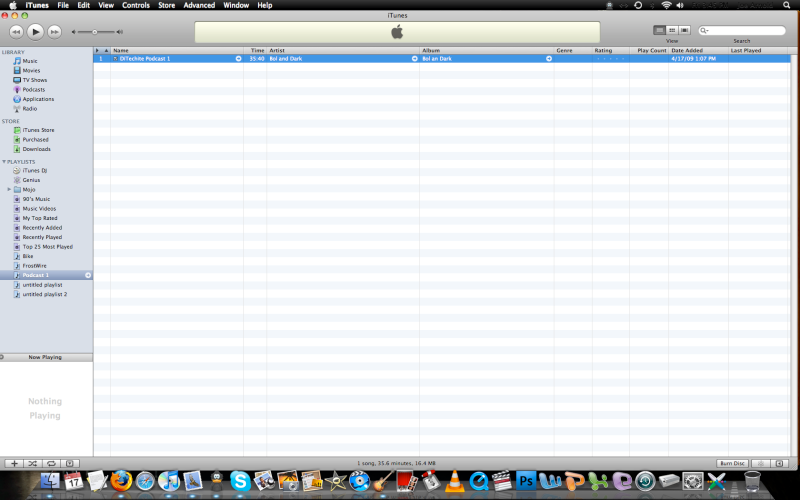
Task: Sort by the Play Count column header
Action: point(649,51)
